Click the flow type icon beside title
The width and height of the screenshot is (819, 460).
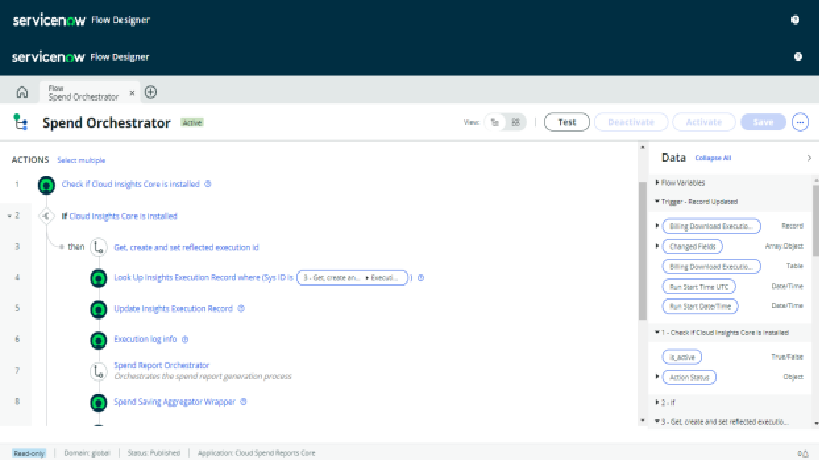(20, 122)
